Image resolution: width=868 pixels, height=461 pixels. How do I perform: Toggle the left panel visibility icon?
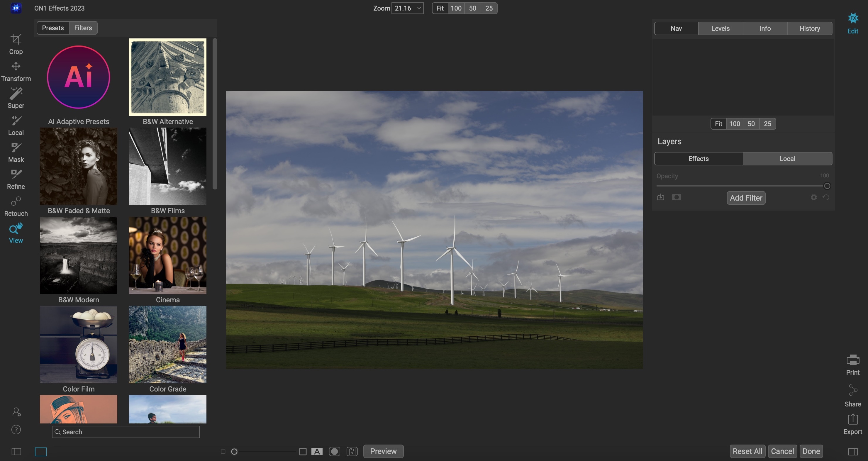(x=16, y=451)
